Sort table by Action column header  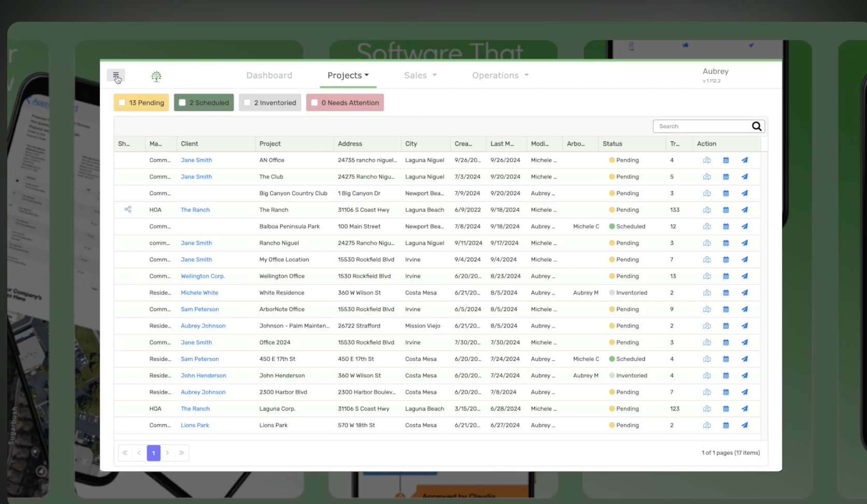coord(706,144)
